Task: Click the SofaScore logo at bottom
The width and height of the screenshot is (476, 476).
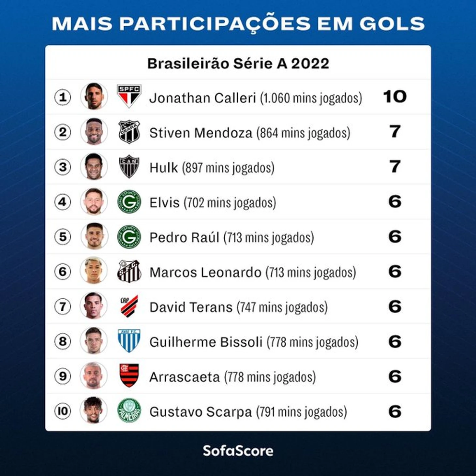Action: pyautogui.click(x=238, y=451)
